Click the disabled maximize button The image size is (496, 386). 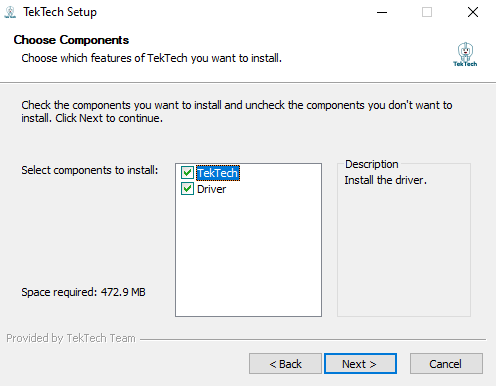pyautogui.click(x=427, y=12)
